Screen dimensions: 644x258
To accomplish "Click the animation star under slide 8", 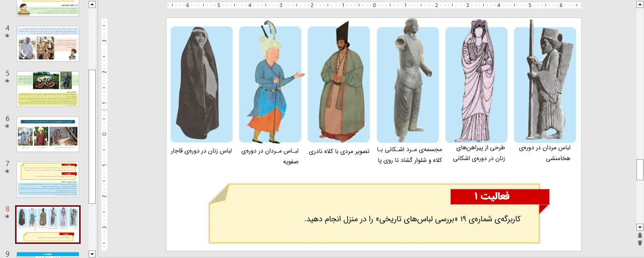I will tap(7, 217).
